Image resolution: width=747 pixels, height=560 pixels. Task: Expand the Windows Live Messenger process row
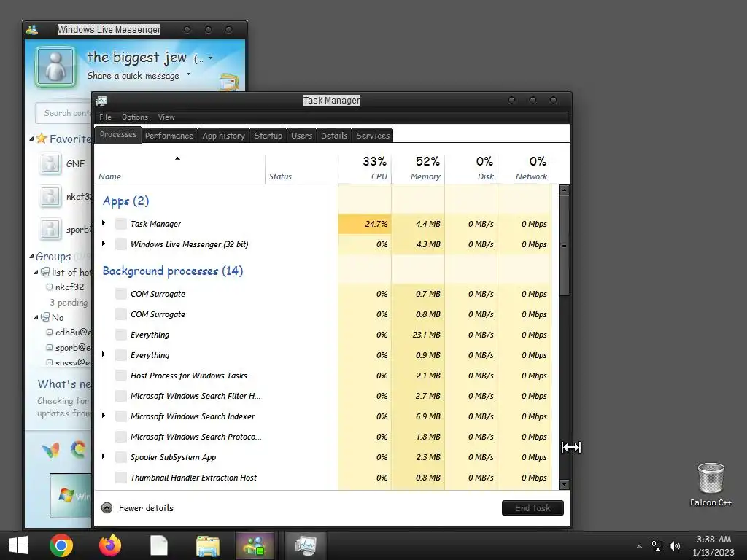tap(104, 244)
